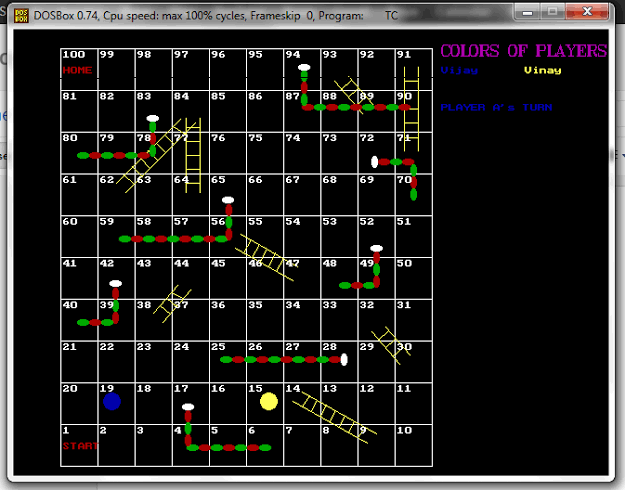Screen dimensions: 625x490
Task: Click the DOSBox icon in the title bar
Action: pos(18,11)
